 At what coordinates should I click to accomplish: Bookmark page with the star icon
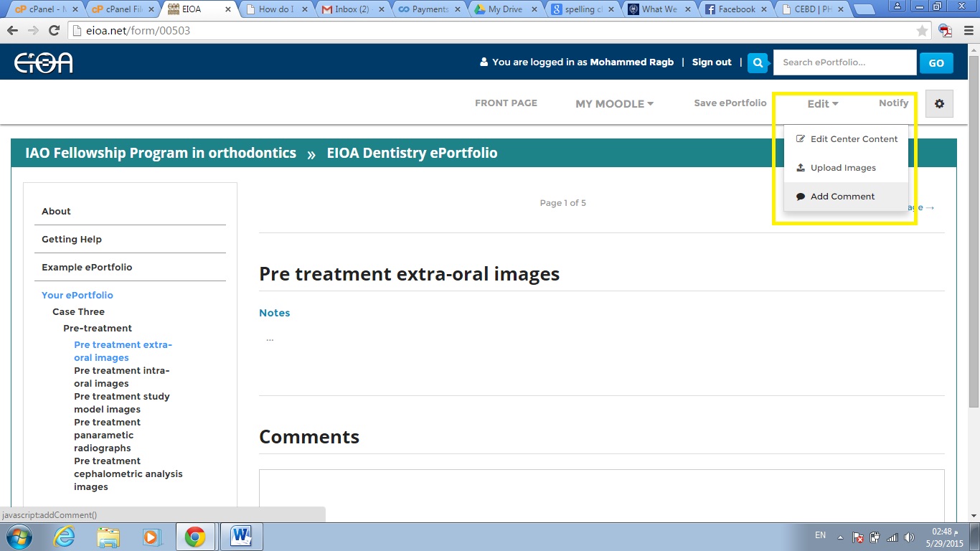[922, 31]
